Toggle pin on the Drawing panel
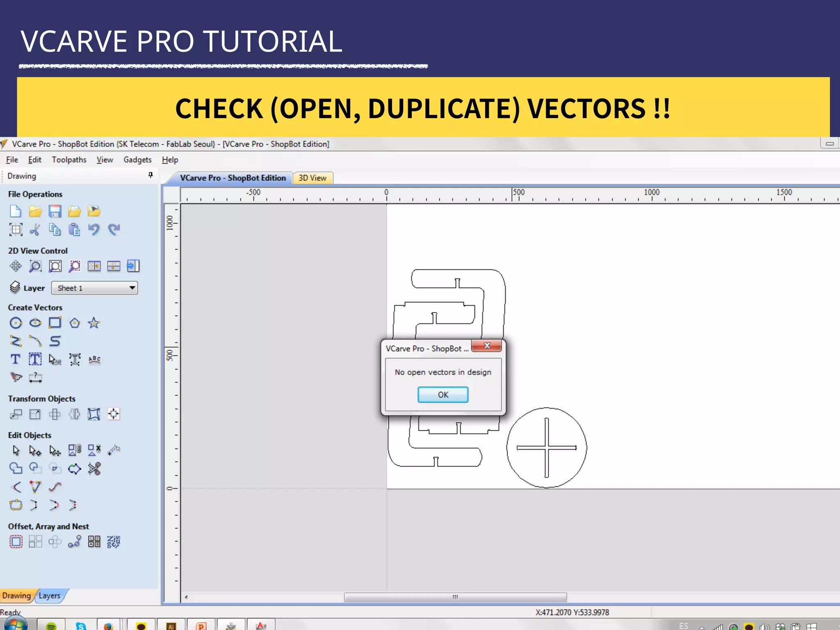840x630 pixels. pos(151,175)
